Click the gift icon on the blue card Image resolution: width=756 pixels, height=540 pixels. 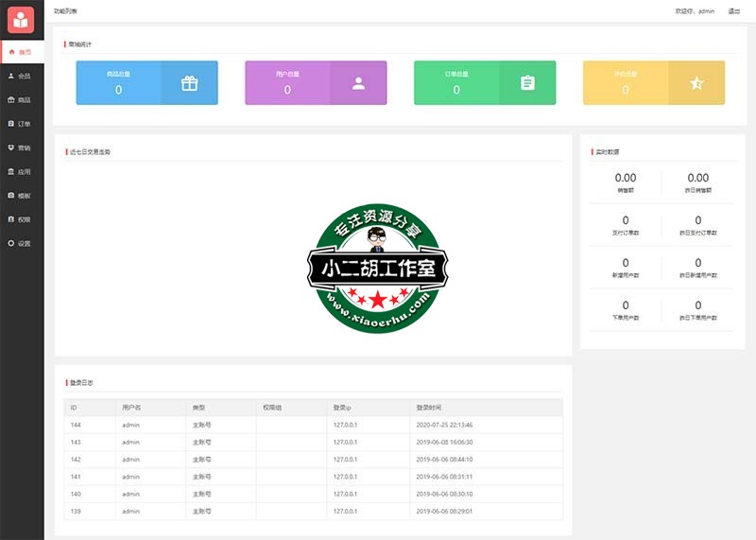(189, 83)
